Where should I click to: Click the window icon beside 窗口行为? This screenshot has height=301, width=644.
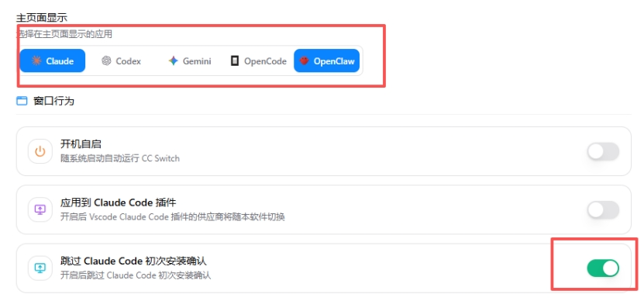pyautogui.click(x=22, y=101)
